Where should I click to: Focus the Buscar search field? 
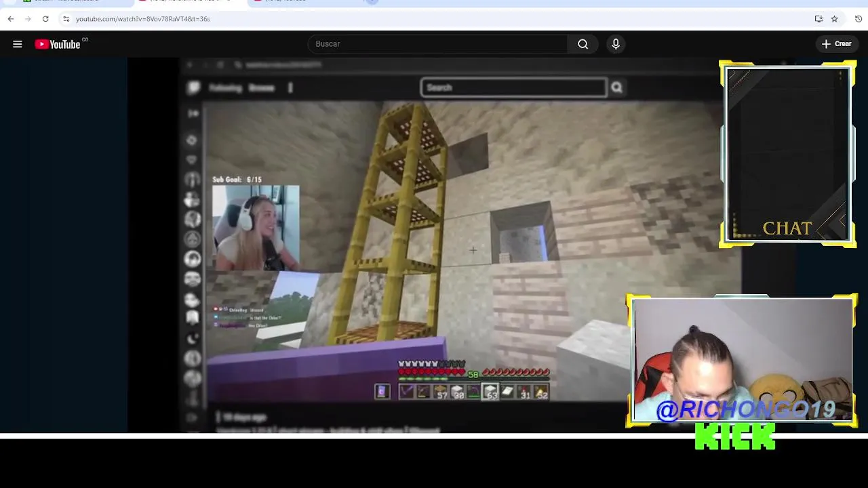pyautogui.click(x=437, y=44)
